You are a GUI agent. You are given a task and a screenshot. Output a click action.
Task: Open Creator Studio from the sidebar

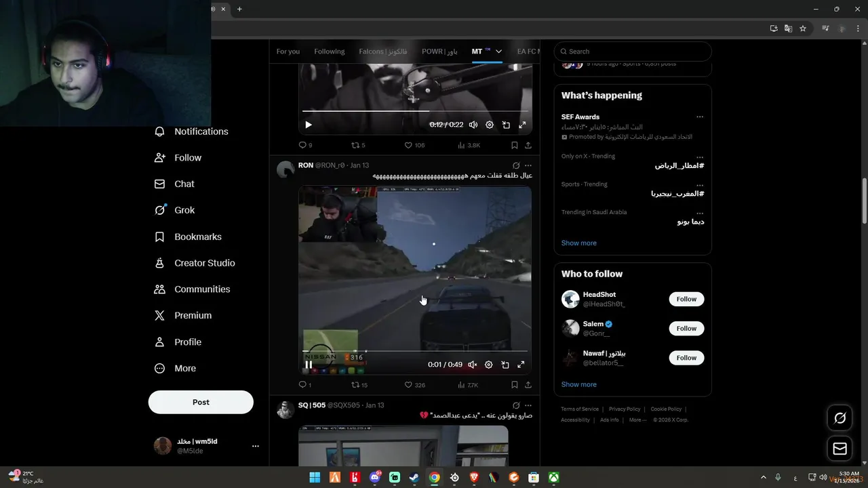195,263
